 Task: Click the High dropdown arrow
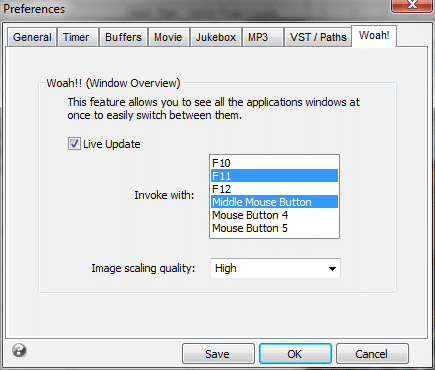click(332, 269)
